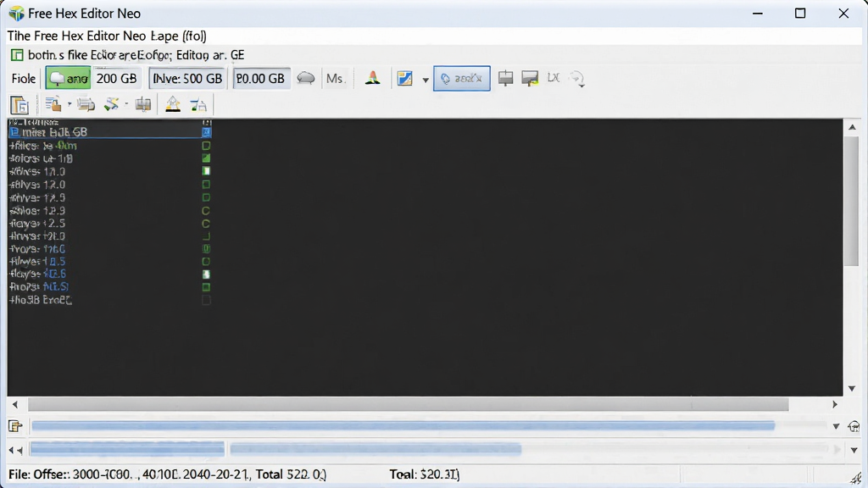Click the monitor icon with yellow mark
This screenshot has width=868, height=488.
530,78
